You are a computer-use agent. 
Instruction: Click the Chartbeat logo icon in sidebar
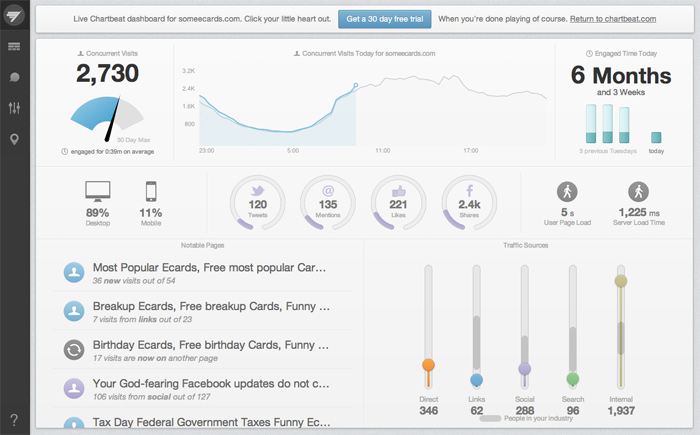coord(14,16)
